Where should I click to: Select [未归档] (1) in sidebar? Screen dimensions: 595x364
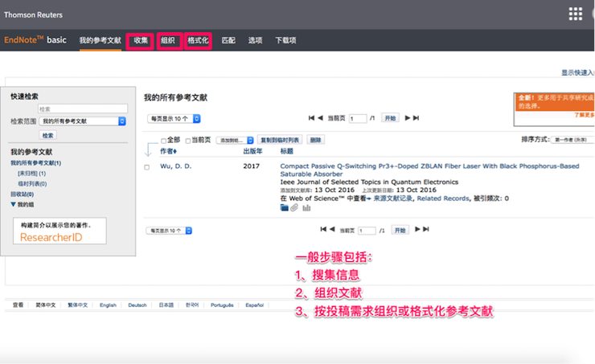31,174
